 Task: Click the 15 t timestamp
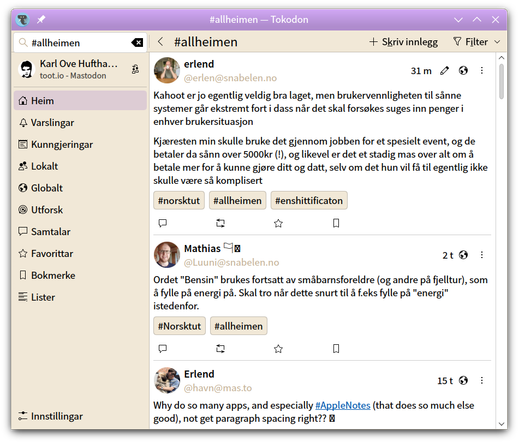click(x=445, y=381)
